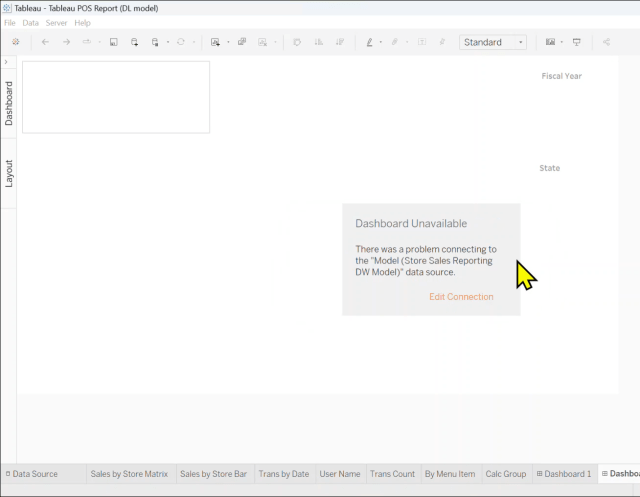Click the Dashboard Unavailable heading
This screenshot has width=640, height=497.
411,223
